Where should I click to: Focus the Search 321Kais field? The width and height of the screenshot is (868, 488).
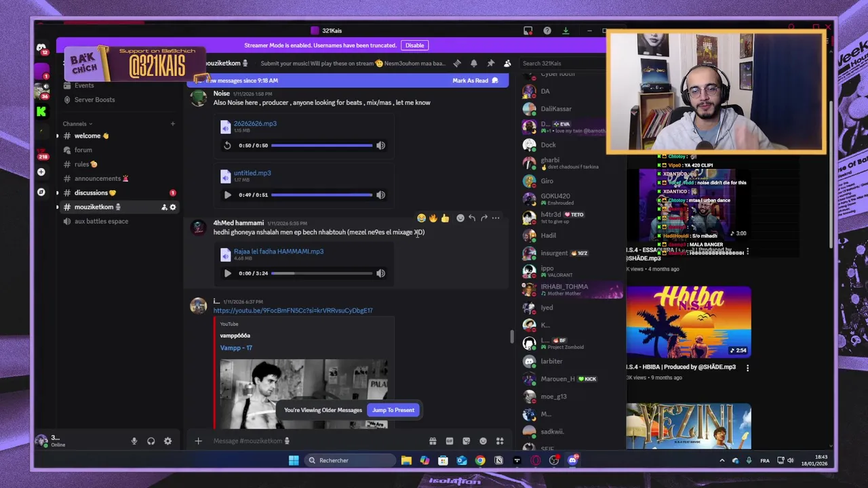[561, 63]
